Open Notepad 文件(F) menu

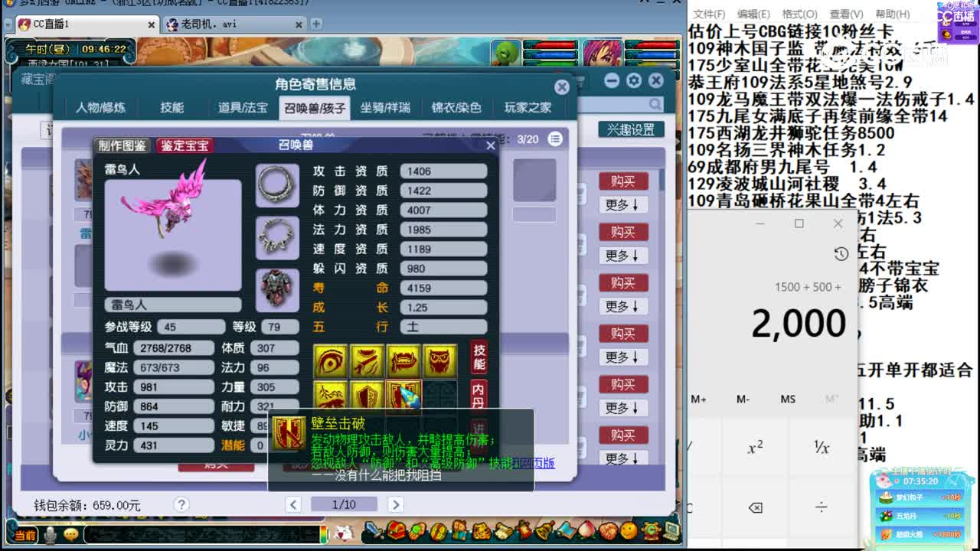[709, 14]
